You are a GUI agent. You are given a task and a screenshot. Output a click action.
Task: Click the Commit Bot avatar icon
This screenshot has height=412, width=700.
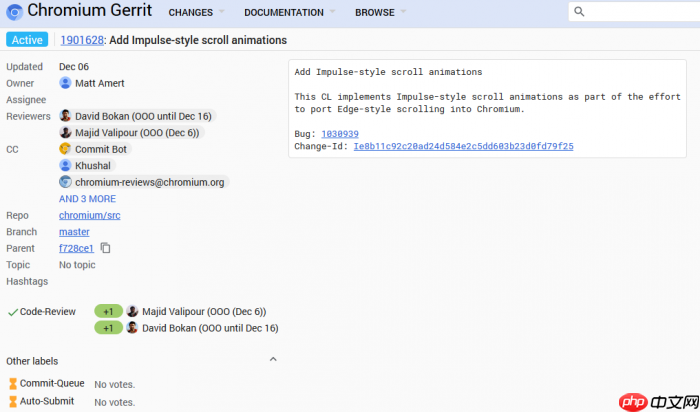(66, 149)
